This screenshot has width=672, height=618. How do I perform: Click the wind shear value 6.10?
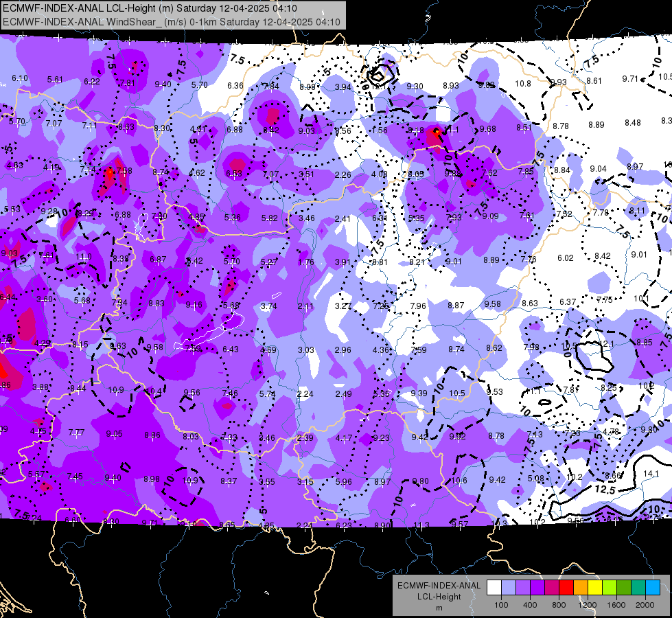click(x=20, y=78)
